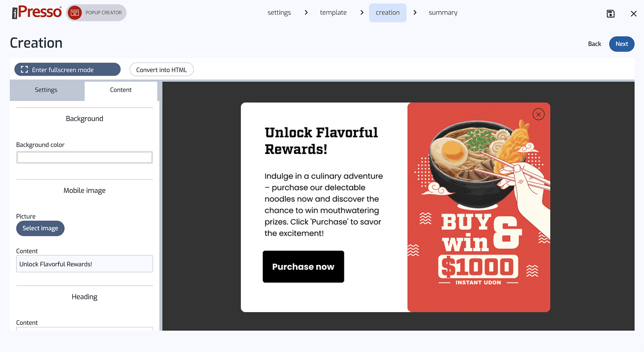
Task: Click the red Popup Creator icon
Action: coord(75,13)
